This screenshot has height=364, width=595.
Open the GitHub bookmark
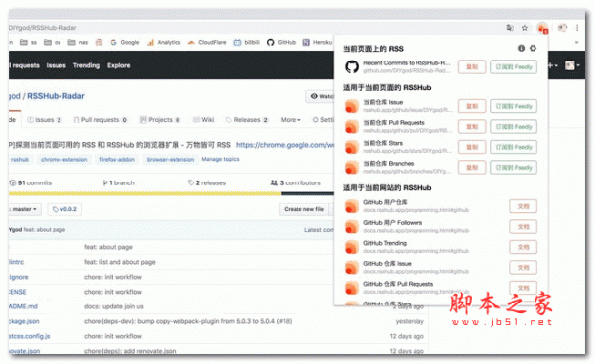point(282,42)
